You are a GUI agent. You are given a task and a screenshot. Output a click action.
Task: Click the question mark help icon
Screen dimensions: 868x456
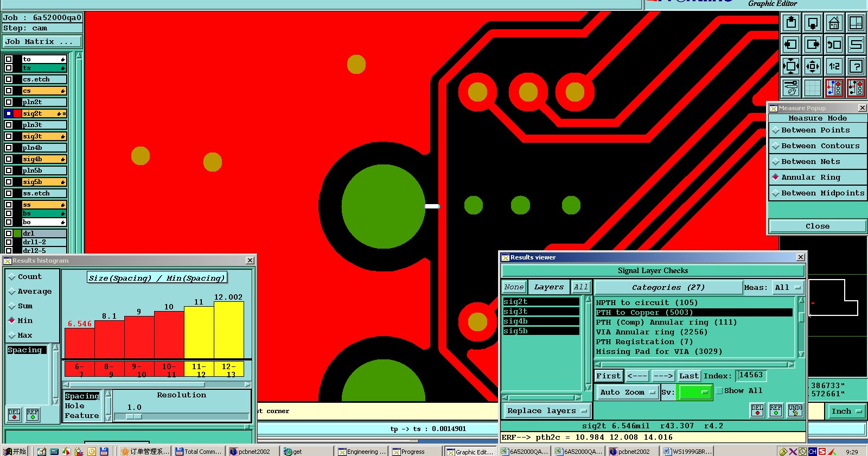click(856, 66)
